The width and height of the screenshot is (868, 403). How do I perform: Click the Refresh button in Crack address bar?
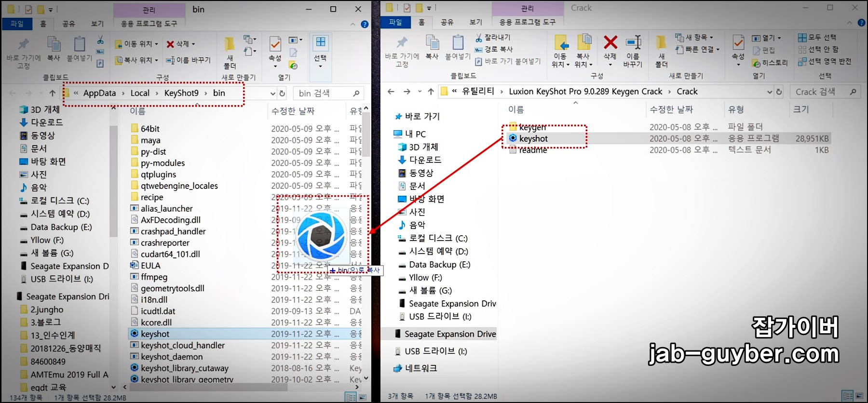pyautogui.click(x=779, y=92)
